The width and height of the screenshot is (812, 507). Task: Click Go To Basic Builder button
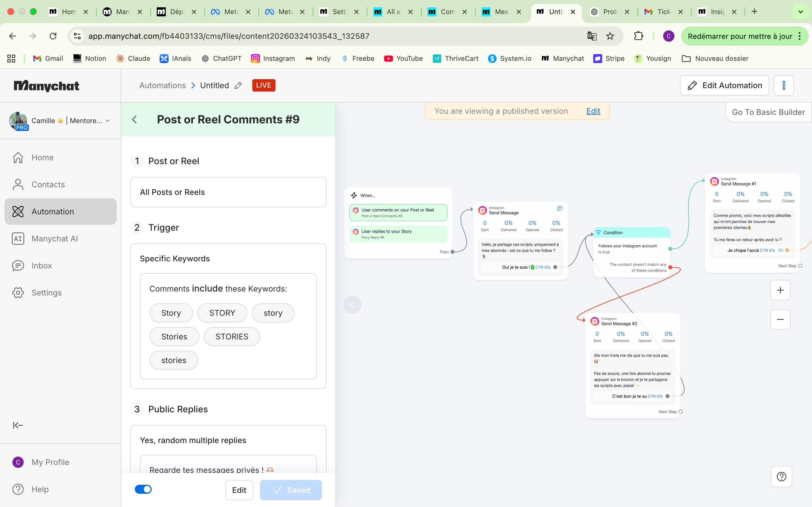768,112
